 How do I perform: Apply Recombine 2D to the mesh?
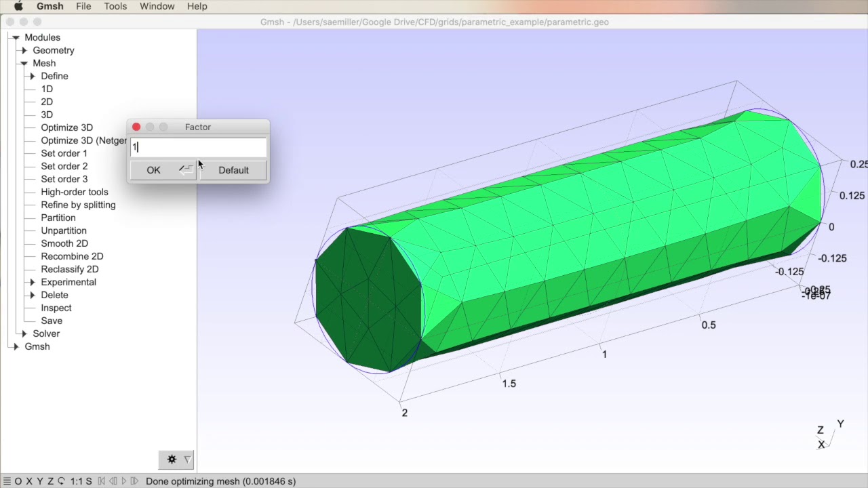(72, 256)
